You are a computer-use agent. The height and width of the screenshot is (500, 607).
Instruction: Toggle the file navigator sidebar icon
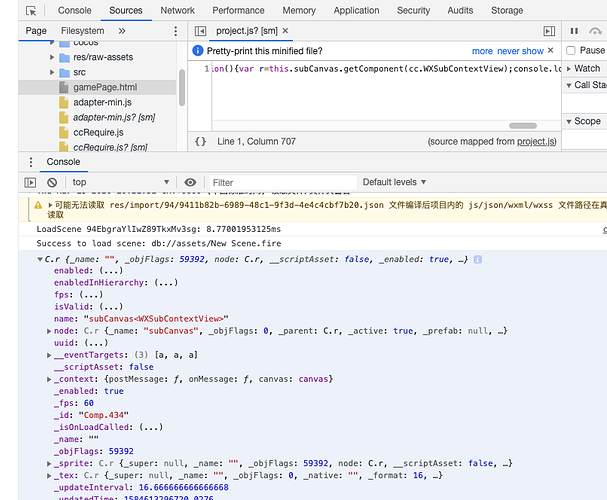[200, 31]
